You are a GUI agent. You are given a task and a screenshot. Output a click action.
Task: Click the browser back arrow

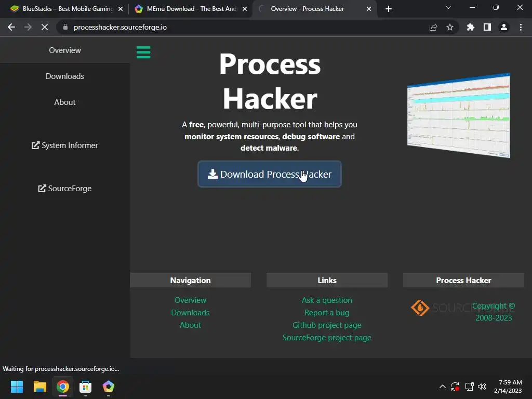11,27
